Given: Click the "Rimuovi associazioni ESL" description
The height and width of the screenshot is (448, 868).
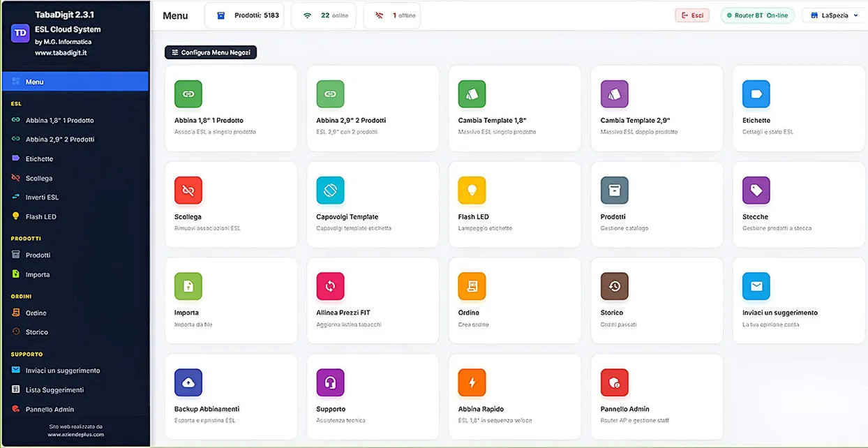Looking at the screenshot, I should (x=207, y=228).
